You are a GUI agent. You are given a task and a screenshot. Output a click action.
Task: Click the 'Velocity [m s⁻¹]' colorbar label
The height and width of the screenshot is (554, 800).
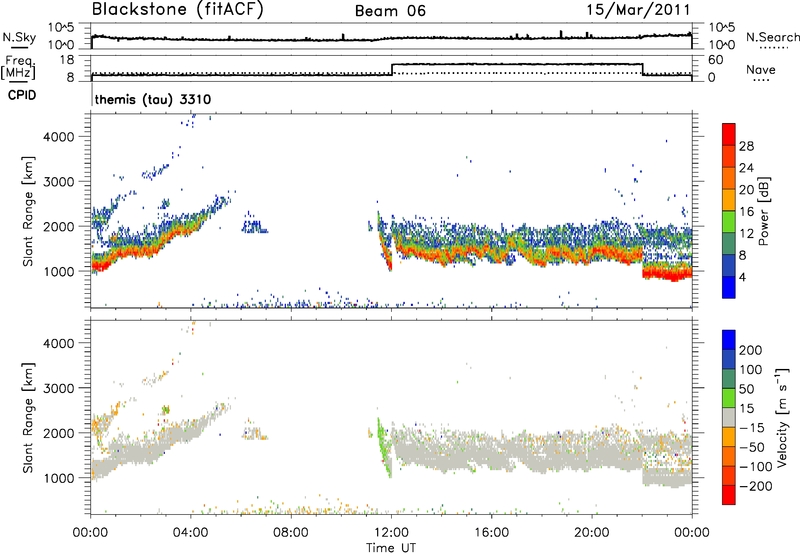click(782, 417)
